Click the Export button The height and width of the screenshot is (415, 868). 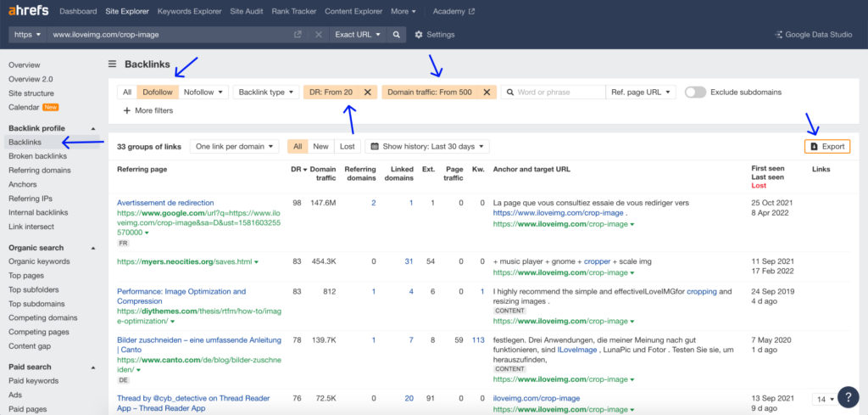(827, 146)
